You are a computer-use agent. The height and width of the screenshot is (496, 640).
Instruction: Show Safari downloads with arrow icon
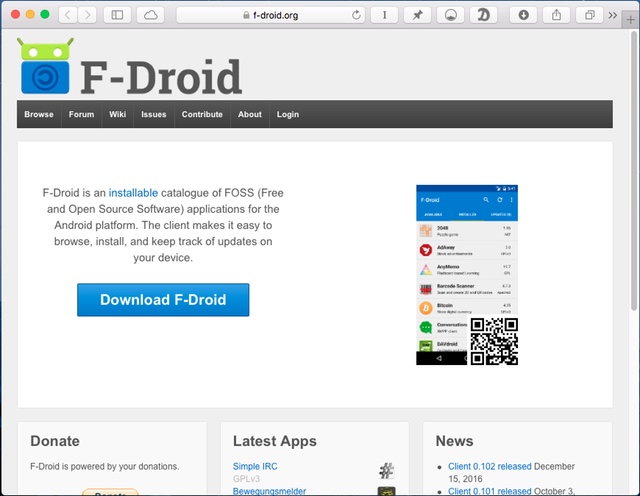tap(523, 15)
